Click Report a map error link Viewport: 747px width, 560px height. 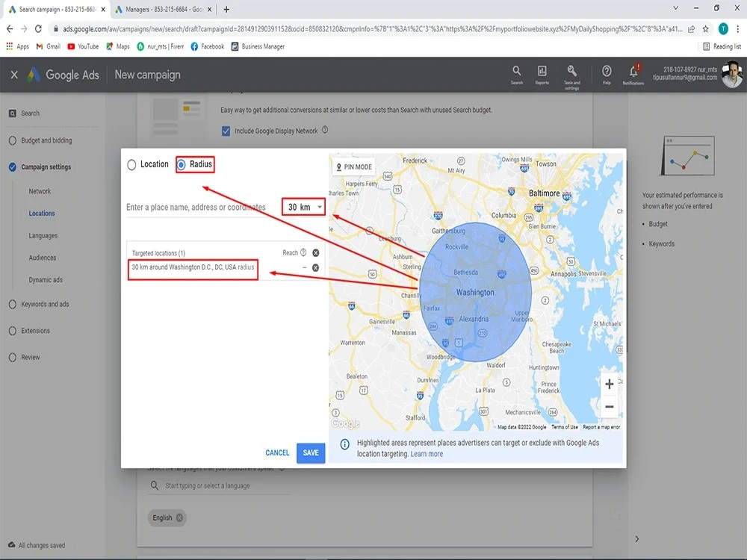601,427
